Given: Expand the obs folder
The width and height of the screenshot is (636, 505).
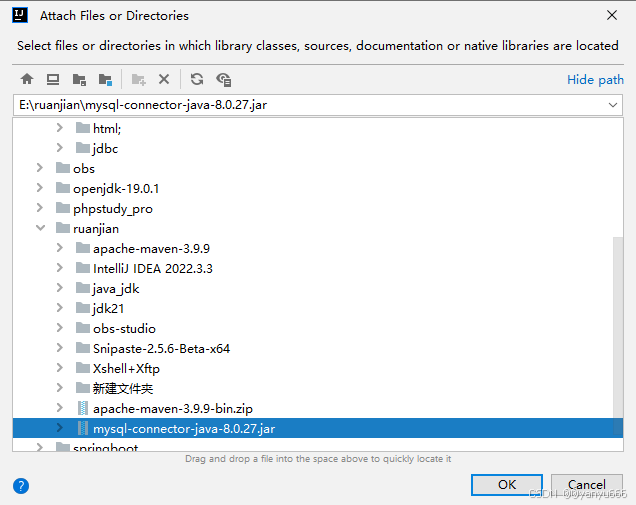Looking at the screenshot, I should [40, 168].
